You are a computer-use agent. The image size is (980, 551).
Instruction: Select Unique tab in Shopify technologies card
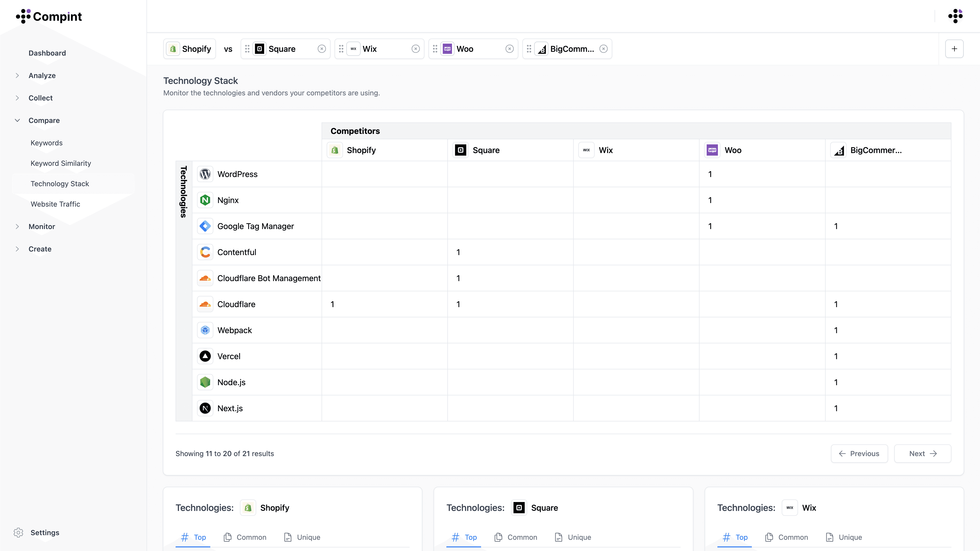302,537
